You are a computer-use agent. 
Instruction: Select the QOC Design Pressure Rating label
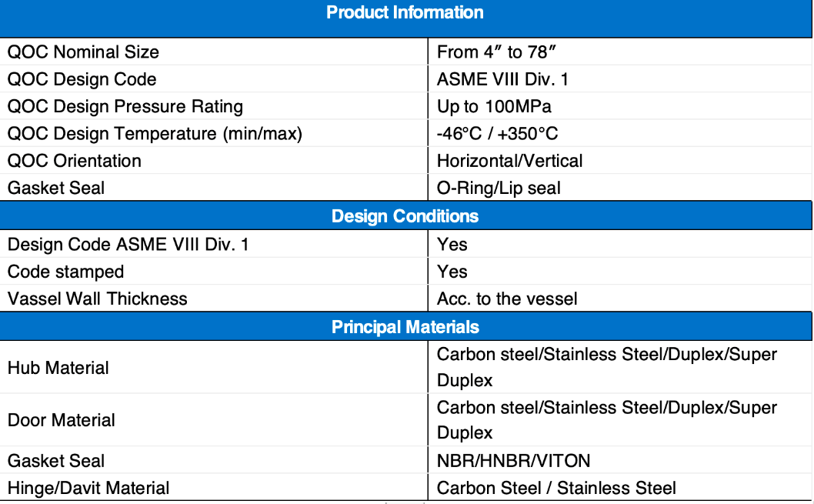(125, 106)
